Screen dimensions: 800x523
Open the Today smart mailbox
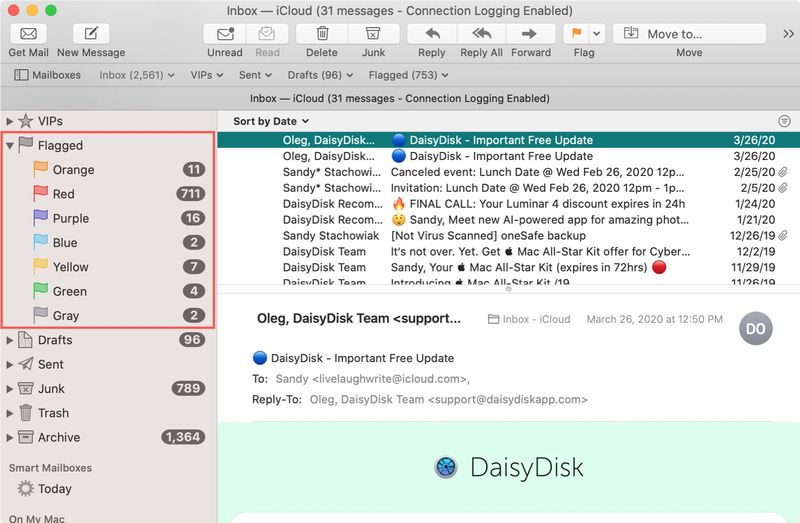tap(109, 489)
